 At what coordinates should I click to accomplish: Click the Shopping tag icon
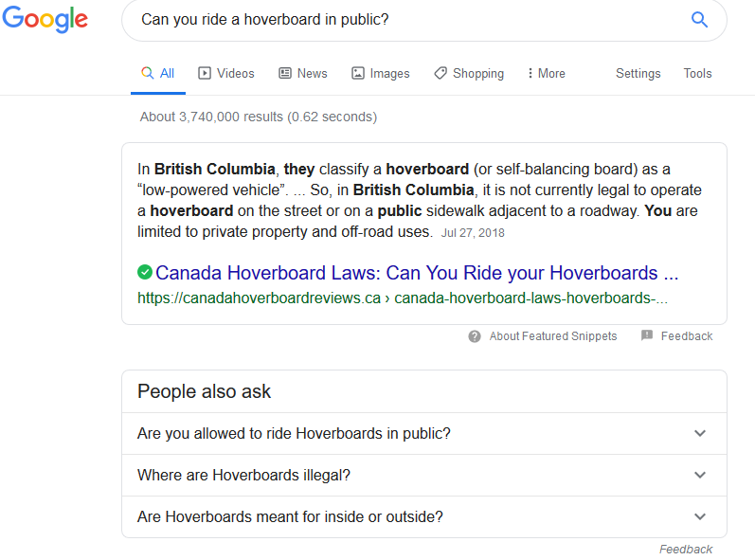[x=440, y=73]
